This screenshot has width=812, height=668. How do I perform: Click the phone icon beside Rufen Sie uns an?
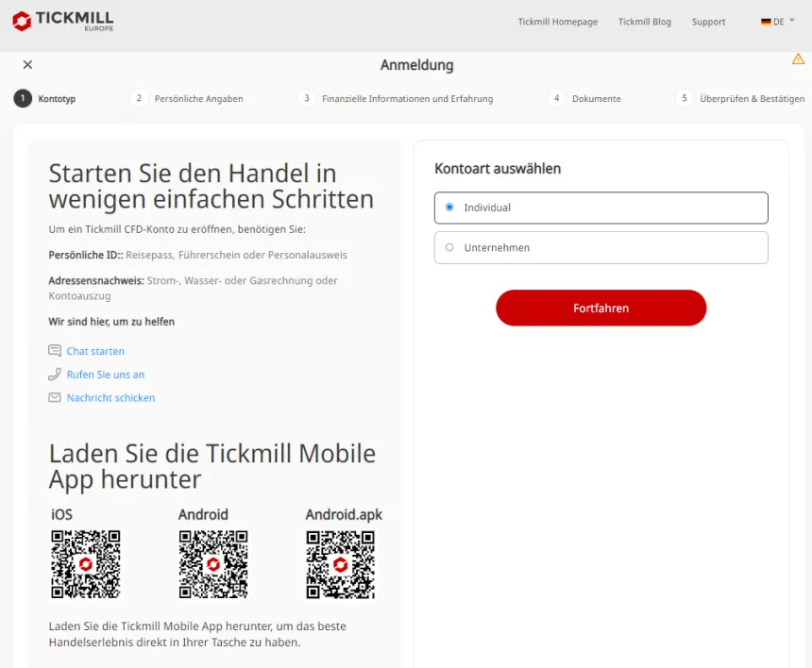(x=56, y=374)
